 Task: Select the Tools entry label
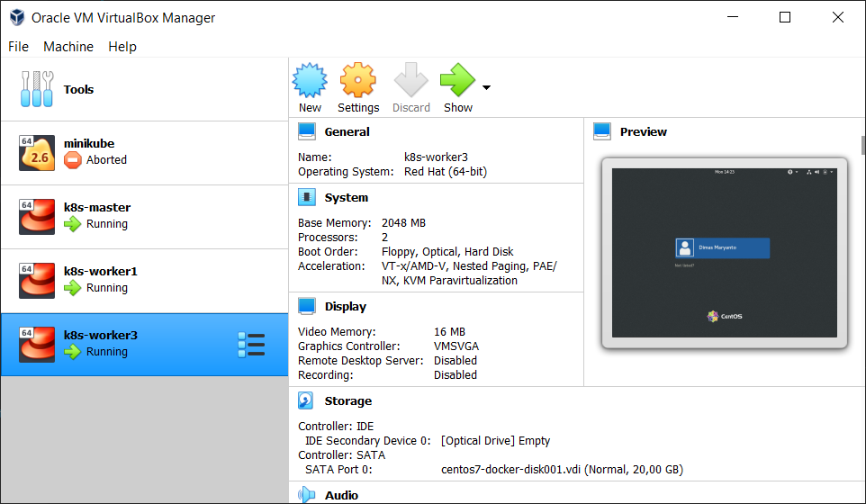78,89
